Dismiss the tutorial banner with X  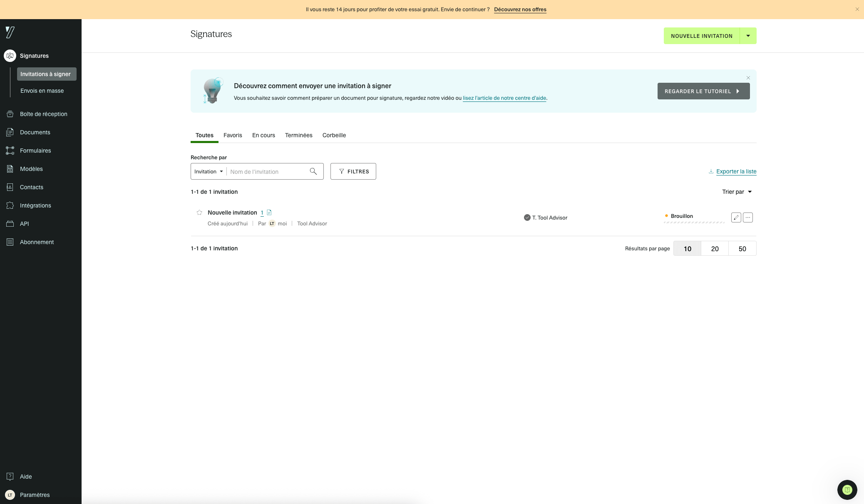click(x=748, y=78)
